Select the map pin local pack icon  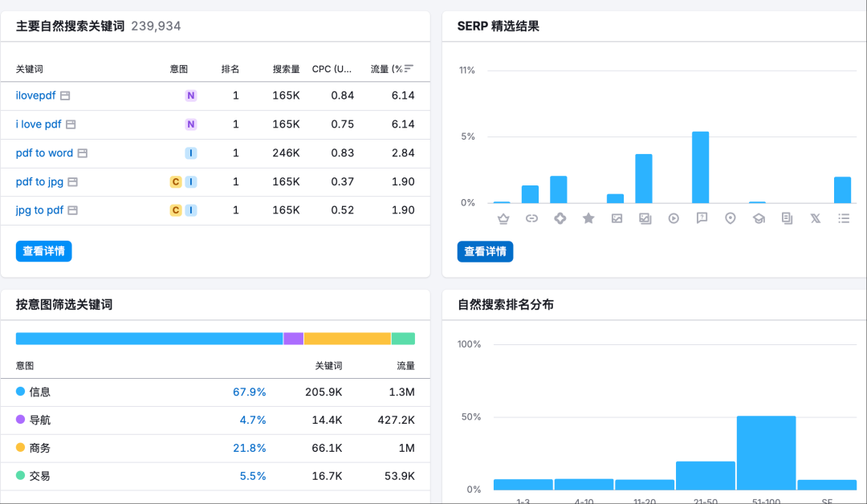click(x=731, y=219)
